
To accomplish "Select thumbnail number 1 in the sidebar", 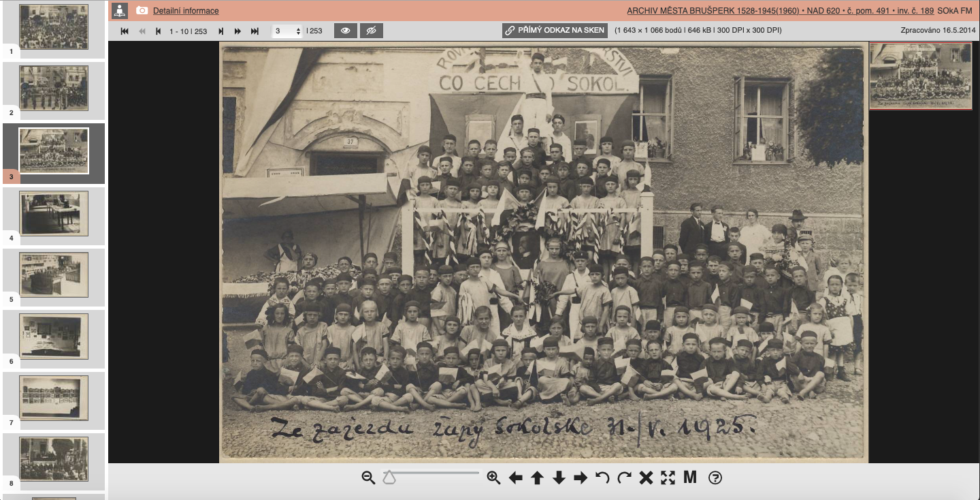I will [54, 27].
